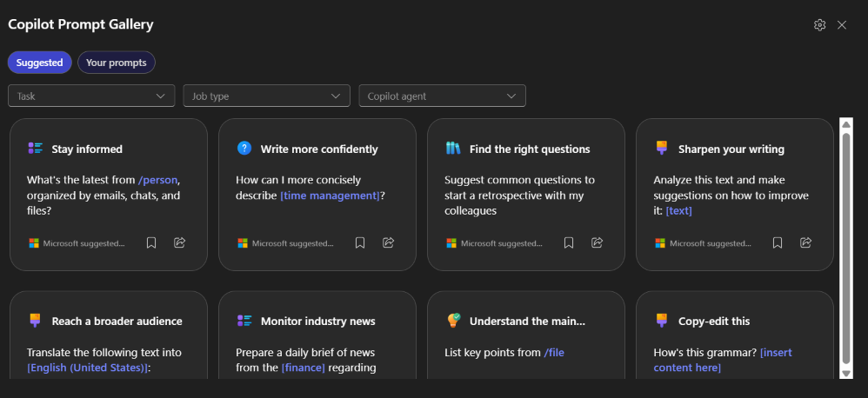Close the Copilot Prompt Gallery
The width and height of the screenshot is (868, 398).
click(842, 25)
